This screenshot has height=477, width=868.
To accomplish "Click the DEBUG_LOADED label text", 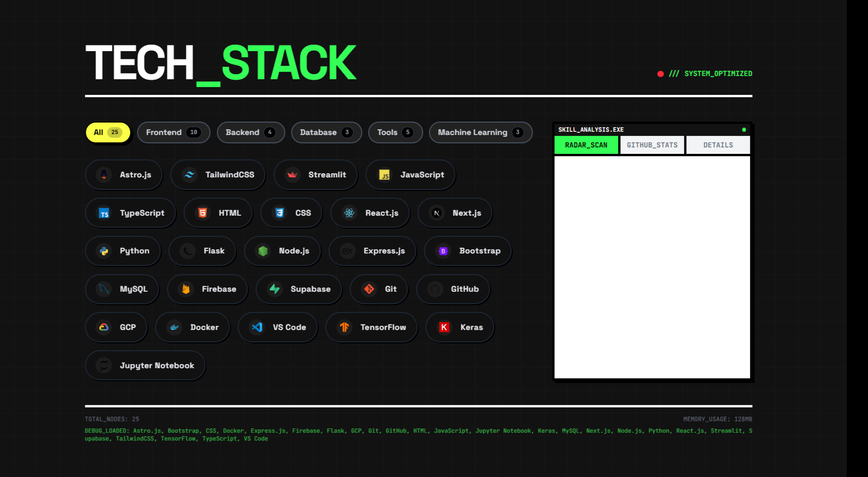I will click(x=107, y=431).
